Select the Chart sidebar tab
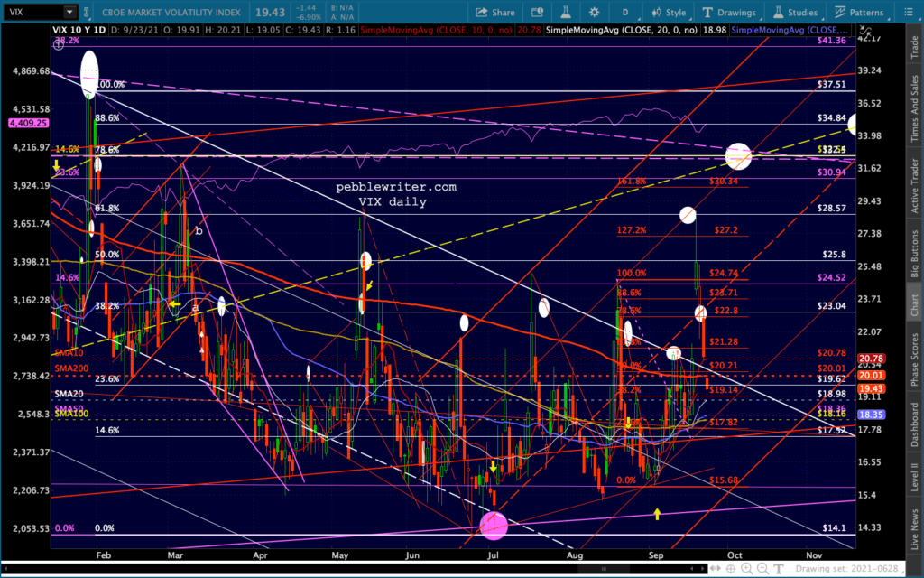Viewport: 924px width, 578px height. [x=915, y=305]
